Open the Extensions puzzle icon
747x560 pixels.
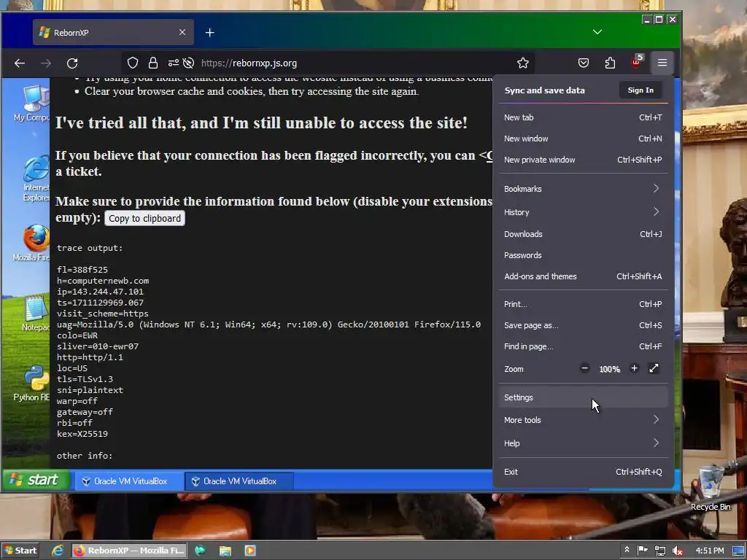point(611,63)
